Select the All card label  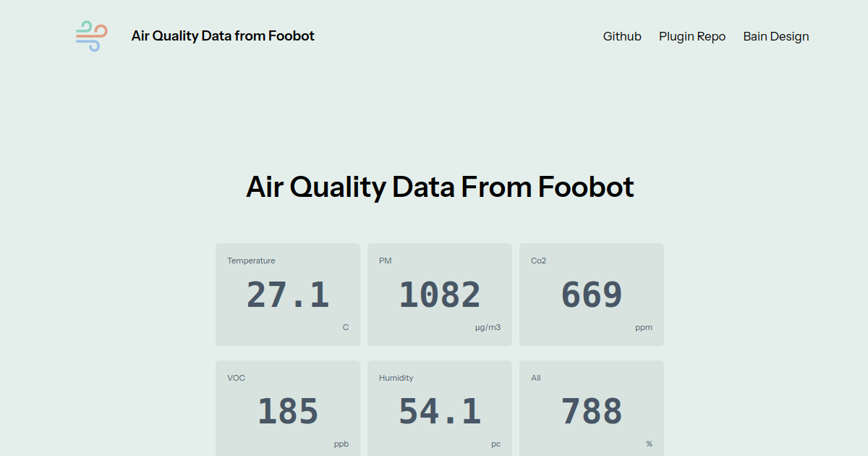tap(535, 378)
